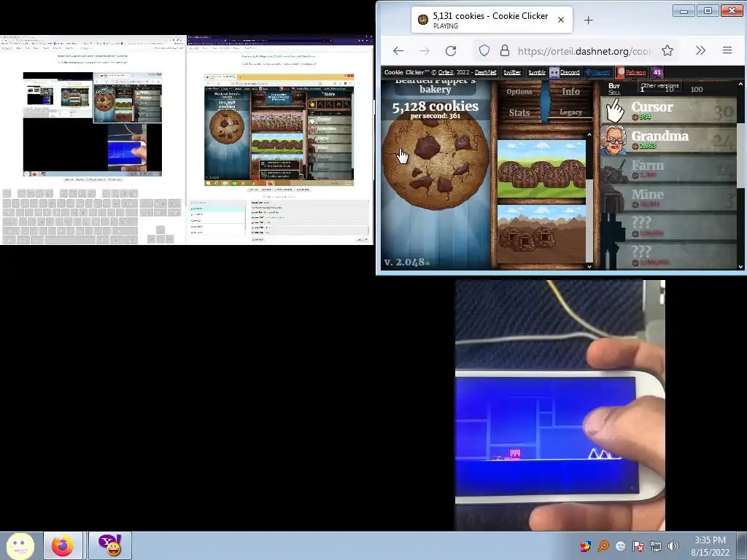The height and width of the screenshot is (560, 747).
Task: Switch store mode to Buy
Action: [614, 86]
